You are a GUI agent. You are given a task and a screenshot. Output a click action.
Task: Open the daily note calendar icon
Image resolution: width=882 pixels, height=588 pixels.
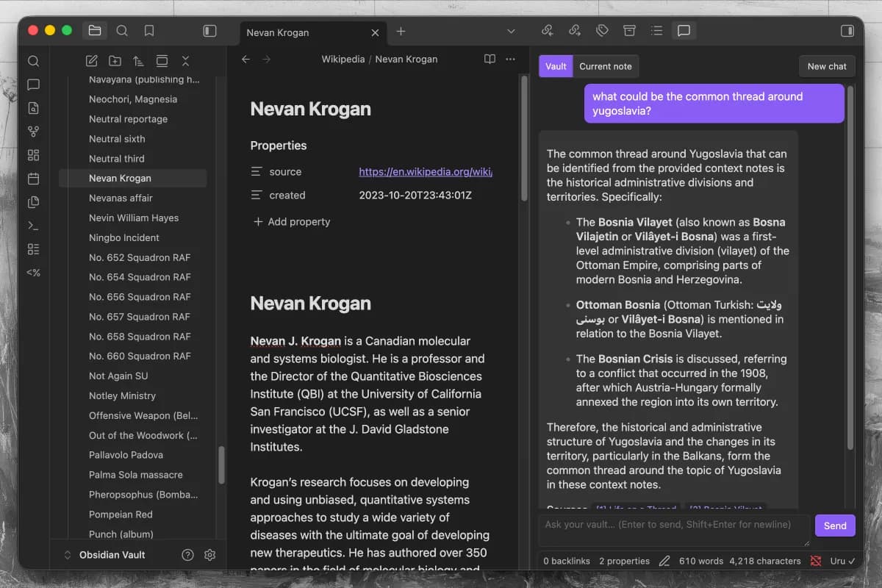coord(33,179)
